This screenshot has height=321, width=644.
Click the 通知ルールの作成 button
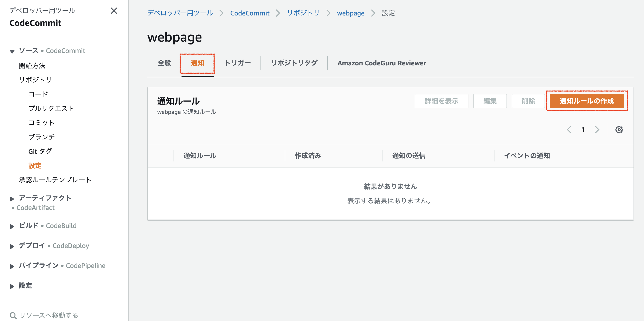point(586,101)
